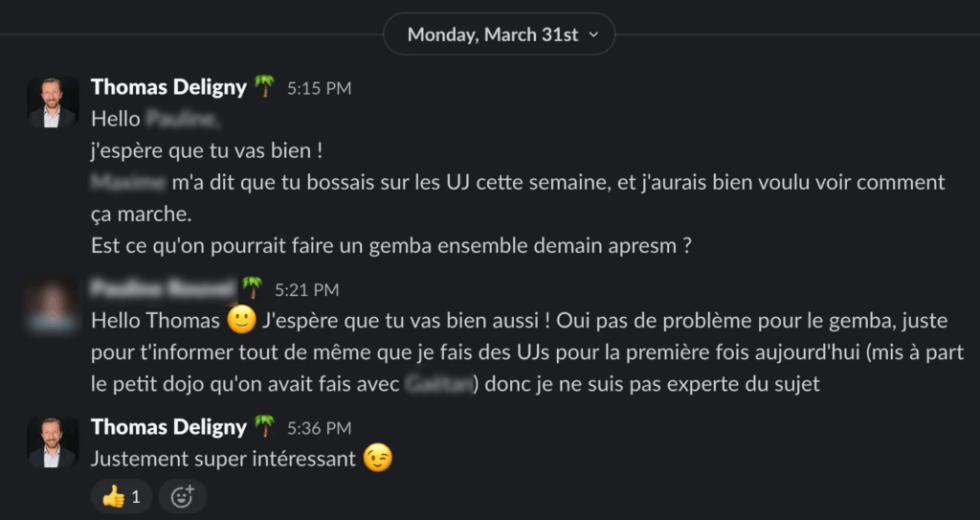Click the 5:15 PM timestamp
The height and width of the screenshot is (520, 980).
click(x=319, y=88)
